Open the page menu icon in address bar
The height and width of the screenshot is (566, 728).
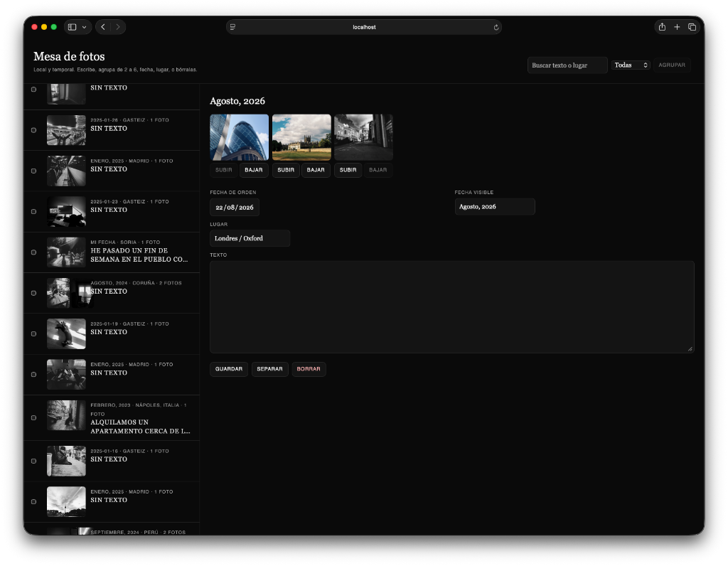pos(232,27)
